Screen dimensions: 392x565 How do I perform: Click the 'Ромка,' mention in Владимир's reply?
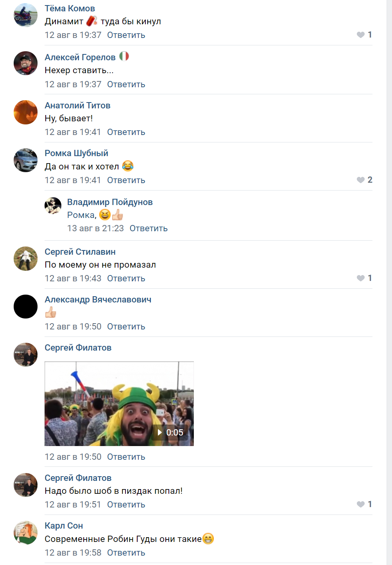(82, 215)
